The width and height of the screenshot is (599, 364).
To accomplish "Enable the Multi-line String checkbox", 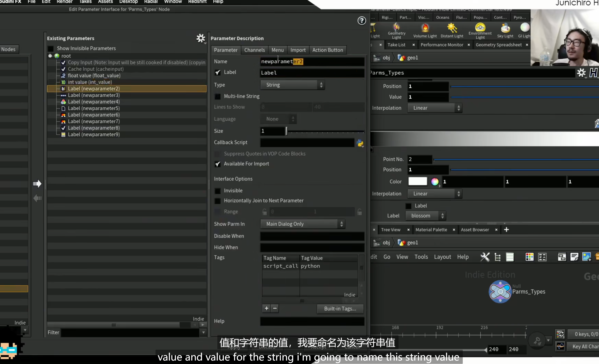I will [x=218, y=96].
